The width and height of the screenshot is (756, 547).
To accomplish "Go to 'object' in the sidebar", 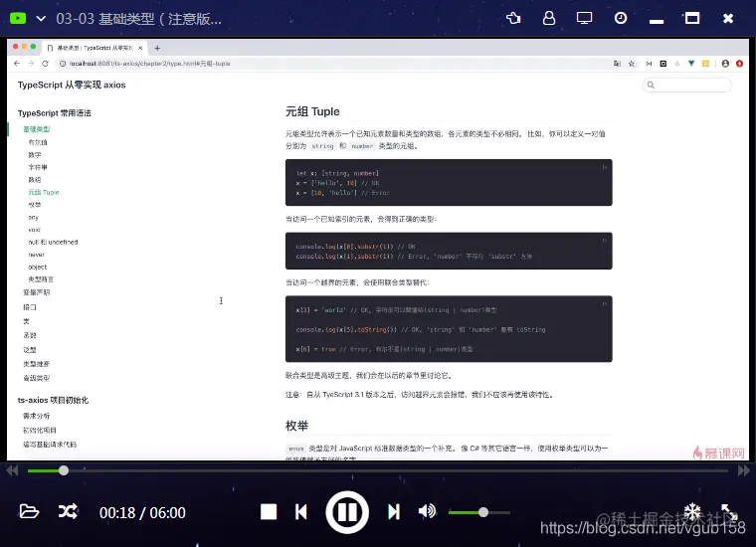I will coord(37,267).
